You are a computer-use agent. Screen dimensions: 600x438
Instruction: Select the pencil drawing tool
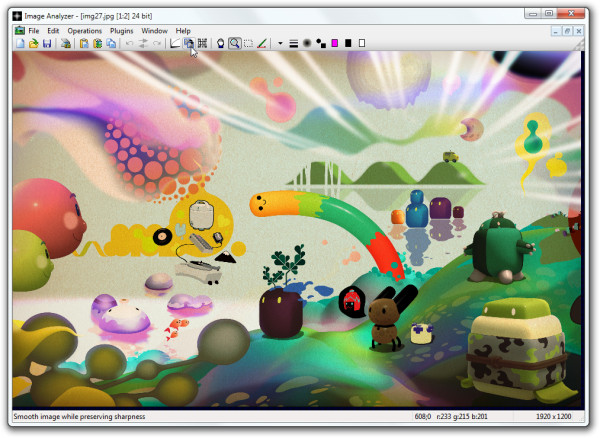[x=262, y=44]
